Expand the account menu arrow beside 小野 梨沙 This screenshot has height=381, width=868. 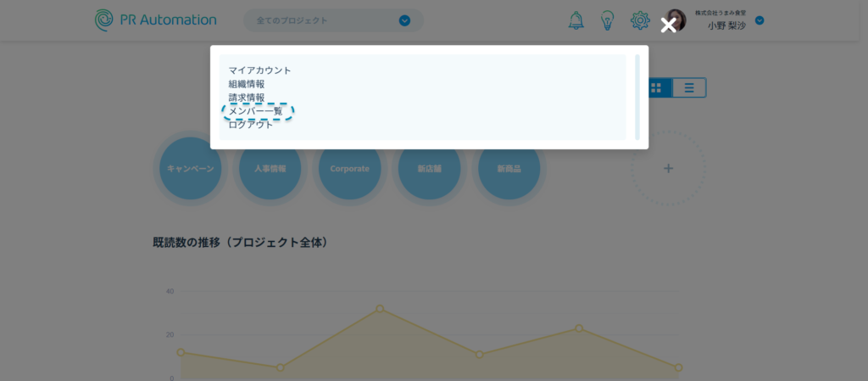[x=759, y=20]
